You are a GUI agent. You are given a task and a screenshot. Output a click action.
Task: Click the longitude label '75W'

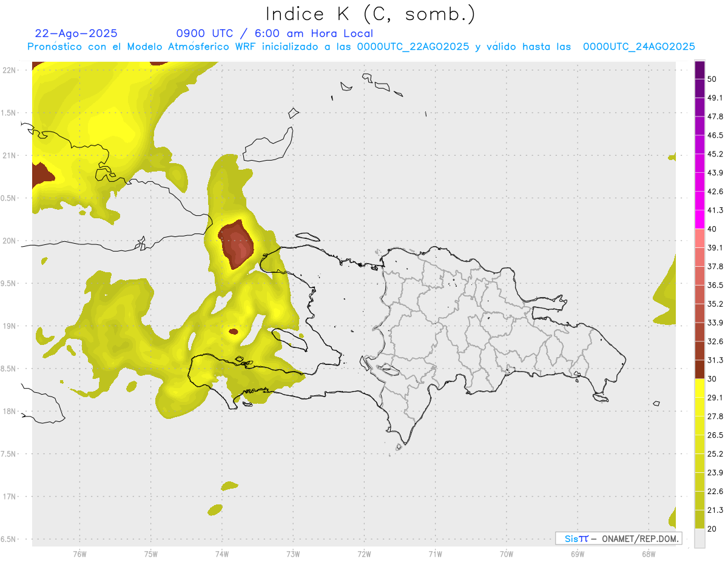(x=150, y=554)
